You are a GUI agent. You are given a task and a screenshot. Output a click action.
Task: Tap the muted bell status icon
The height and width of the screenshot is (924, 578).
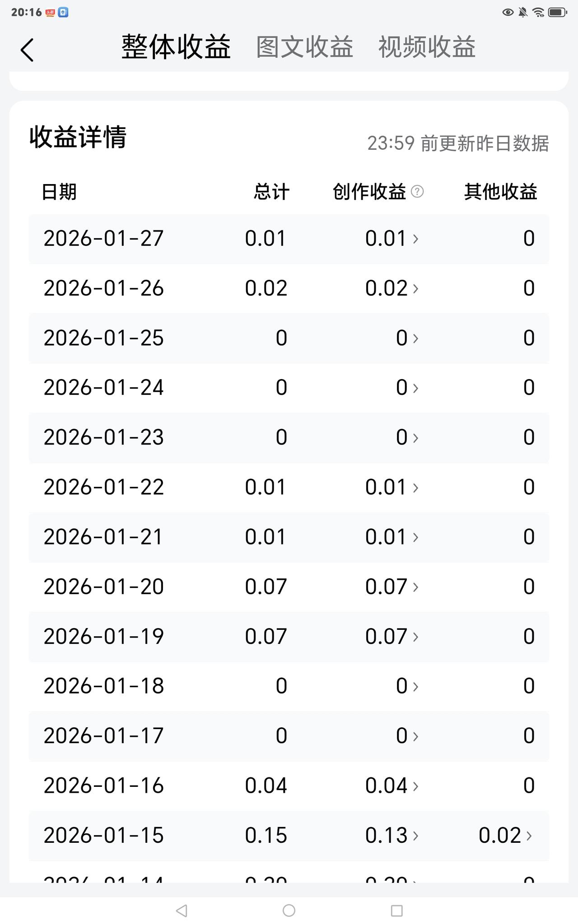[x=523, y=13]
